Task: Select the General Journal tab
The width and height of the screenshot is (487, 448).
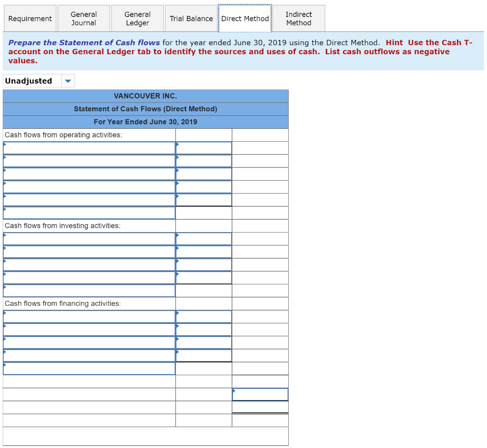Action: tap(84, 18)
